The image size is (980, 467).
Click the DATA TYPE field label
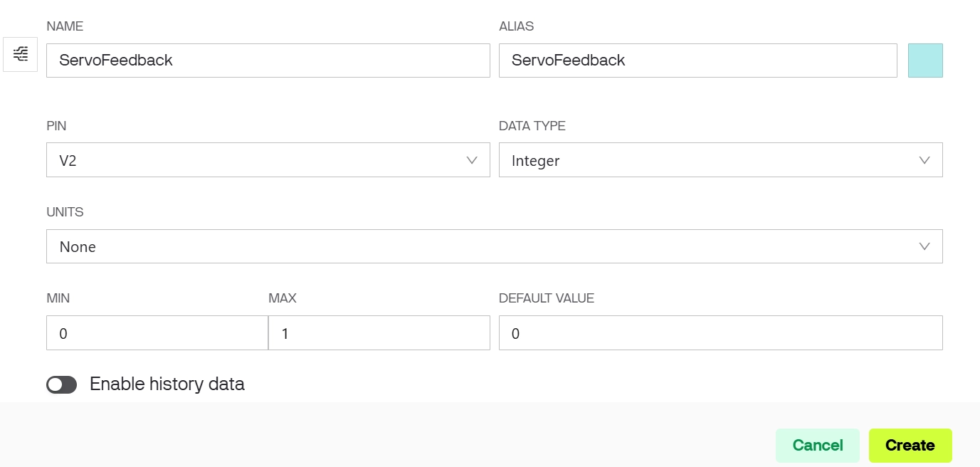click(532, 126)
